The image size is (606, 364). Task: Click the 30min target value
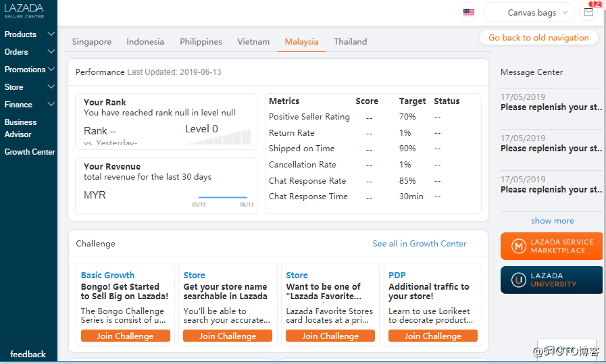(411, 197)
